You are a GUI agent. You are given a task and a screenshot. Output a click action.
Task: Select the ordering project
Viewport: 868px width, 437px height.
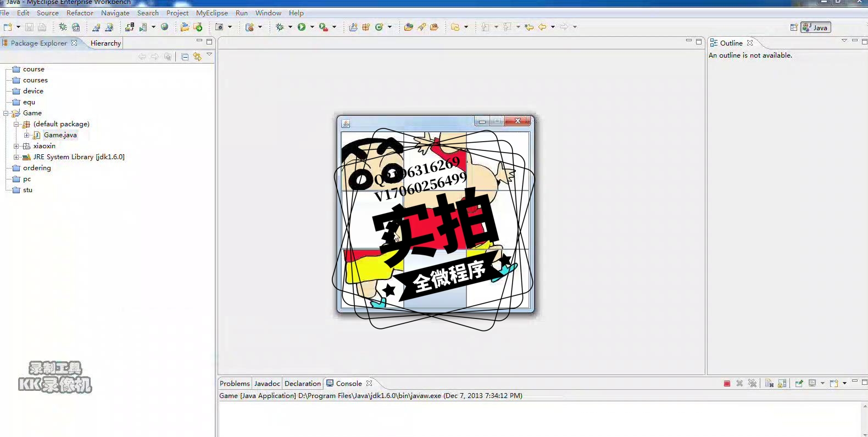click(x=37, y=168)
